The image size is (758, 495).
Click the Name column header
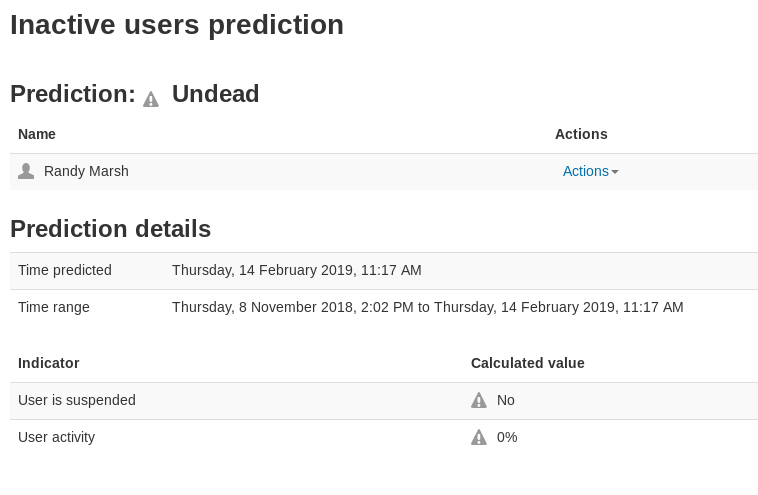[x=37, y=134]
